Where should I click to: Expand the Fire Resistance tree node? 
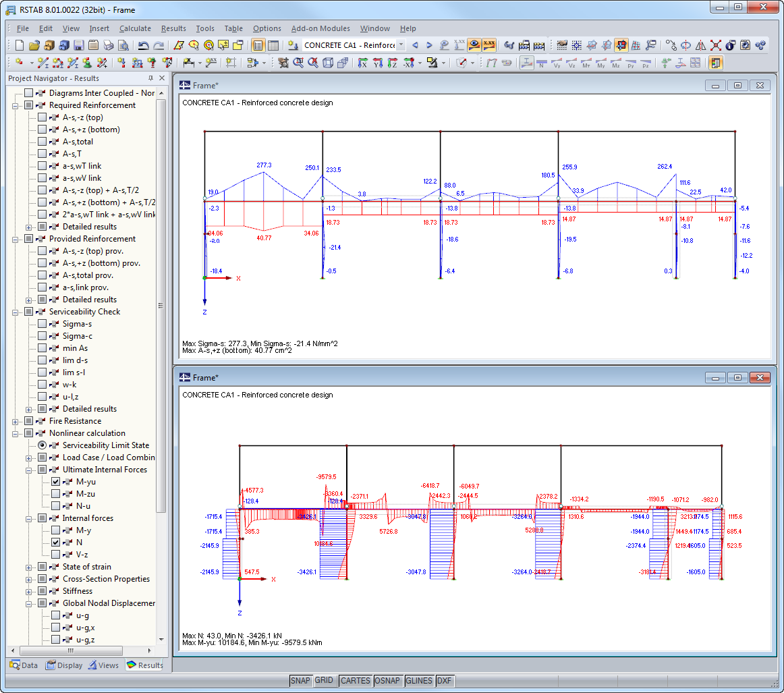click(15, 421)
